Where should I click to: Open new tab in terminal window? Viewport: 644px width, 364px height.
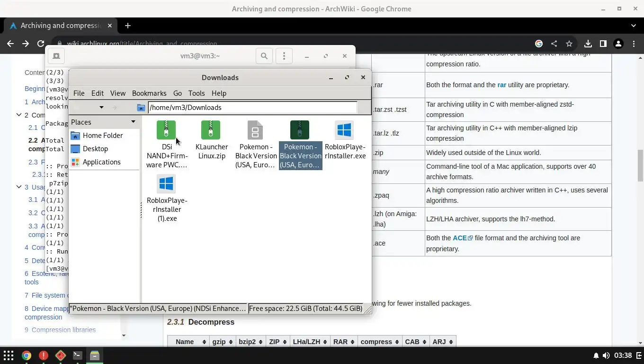pyautogui.click(x=56, y=56)
